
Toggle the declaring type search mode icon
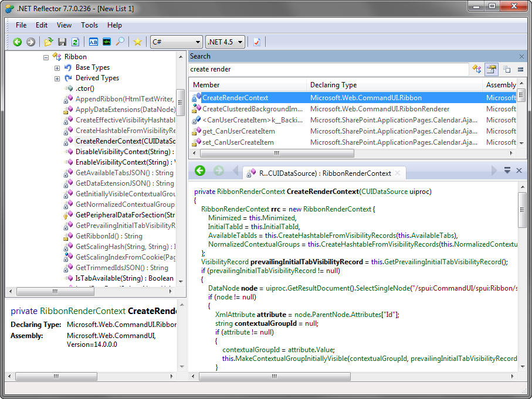pyautogui.click(x=491, y=69)
